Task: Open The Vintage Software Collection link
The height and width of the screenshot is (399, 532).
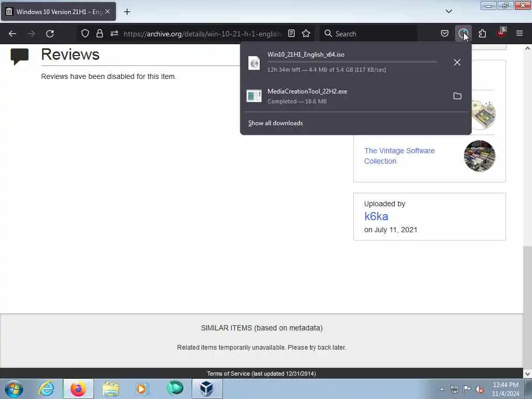Action: (400, 156)
